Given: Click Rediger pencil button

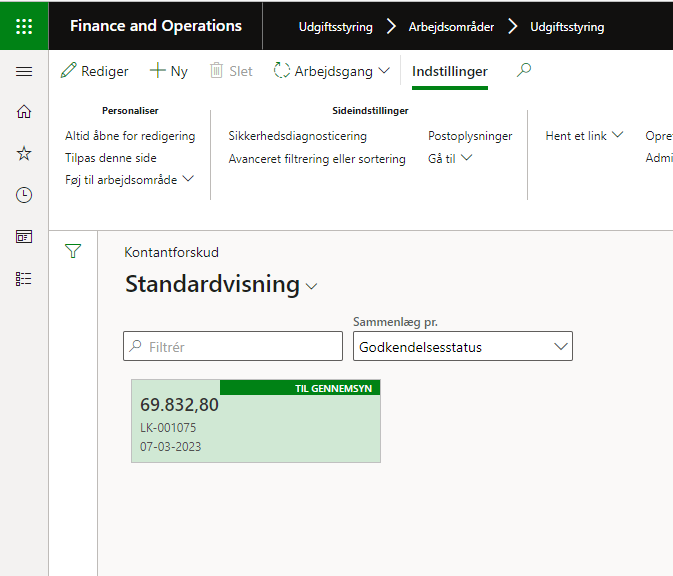Looking at the screenshot, I should [94, 71].
